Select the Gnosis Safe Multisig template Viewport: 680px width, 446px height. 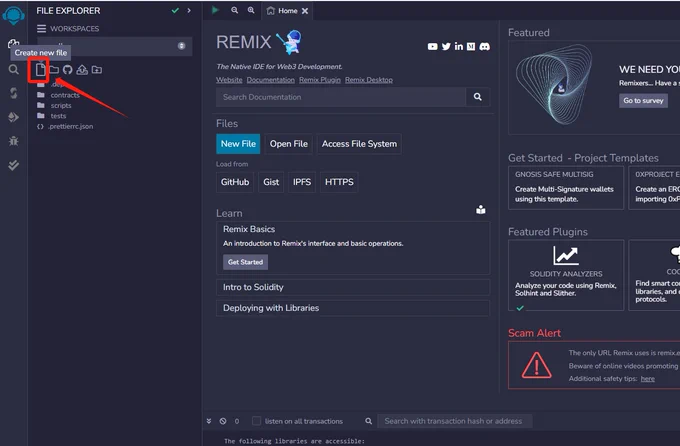(x=566, y=188)
